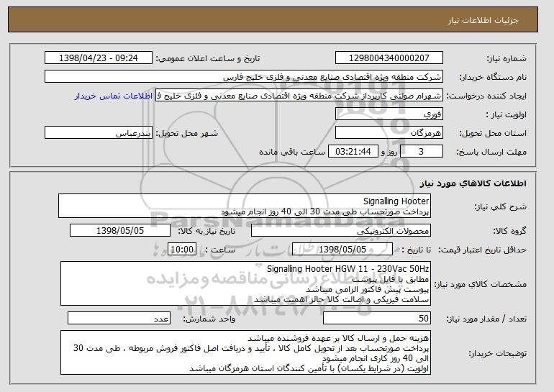Click the delivery city field بندرعباس

pos(99,133)
